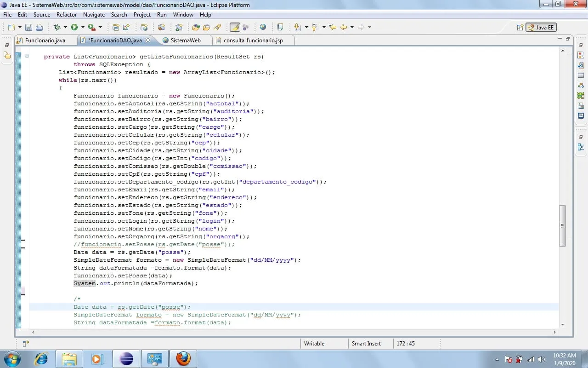
Task: Switch to consulta_funcionario.jsp tab
Action: tap(253, 40)
